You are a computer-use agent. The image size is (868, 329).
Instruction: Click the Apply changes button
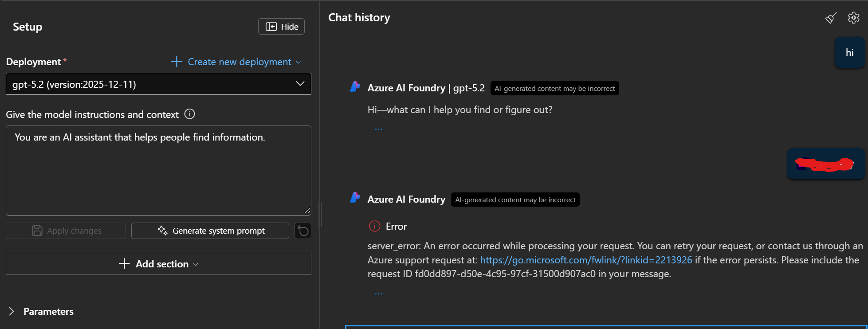click(x=66, y=231)
